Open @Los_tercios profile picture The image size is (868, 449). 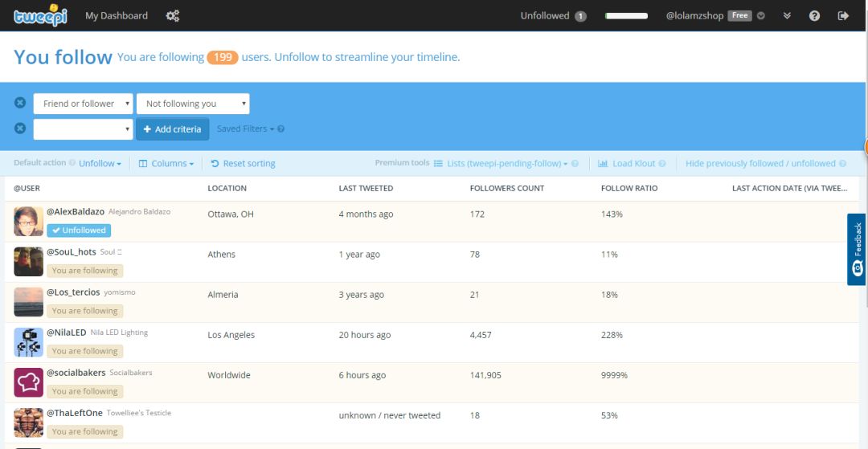click(x=28, y=302)
